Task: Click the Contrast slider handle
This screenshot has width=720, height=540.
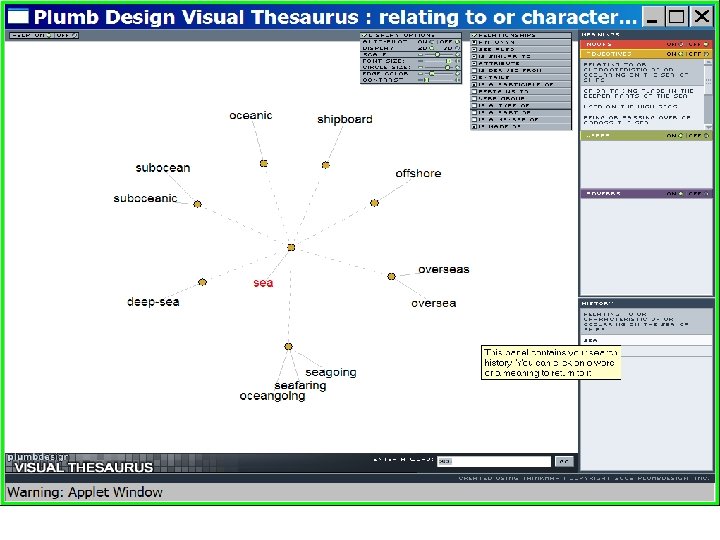Action: tap(427, 80)
